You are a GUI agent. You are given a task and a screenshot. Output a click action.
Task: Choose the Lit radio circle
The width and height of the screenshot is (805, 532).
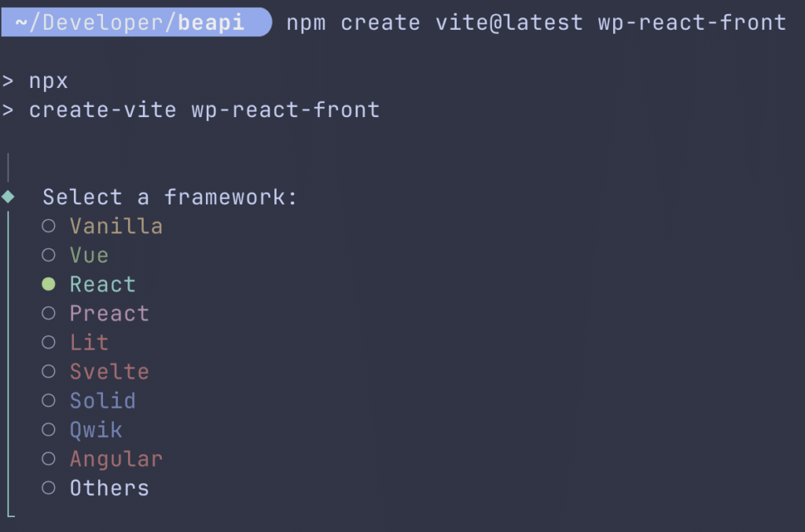click(x=49, y=342)
